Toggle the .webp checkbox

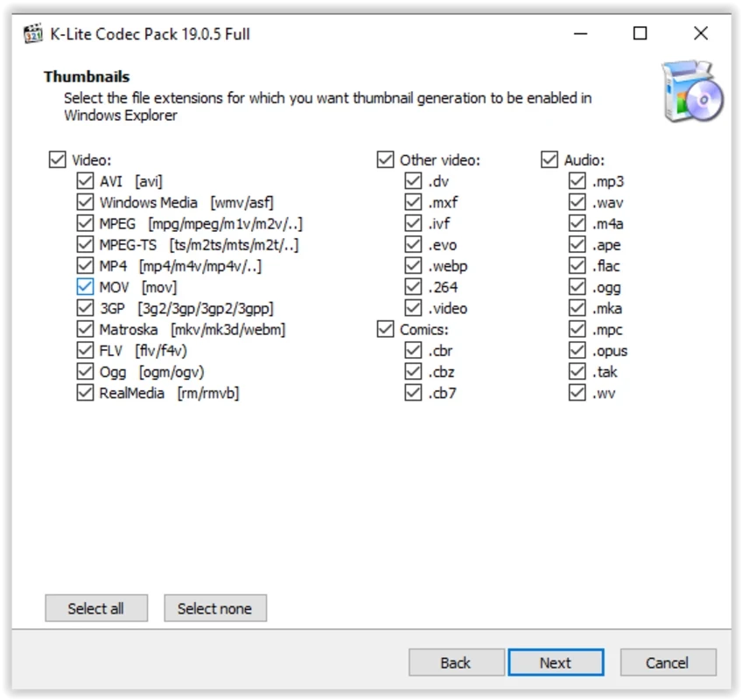pyautogui.click(x=414, y=266)
